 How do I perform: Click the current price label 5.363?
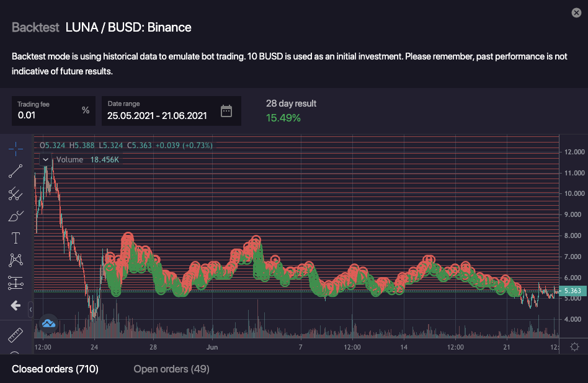tap(572, 291)
